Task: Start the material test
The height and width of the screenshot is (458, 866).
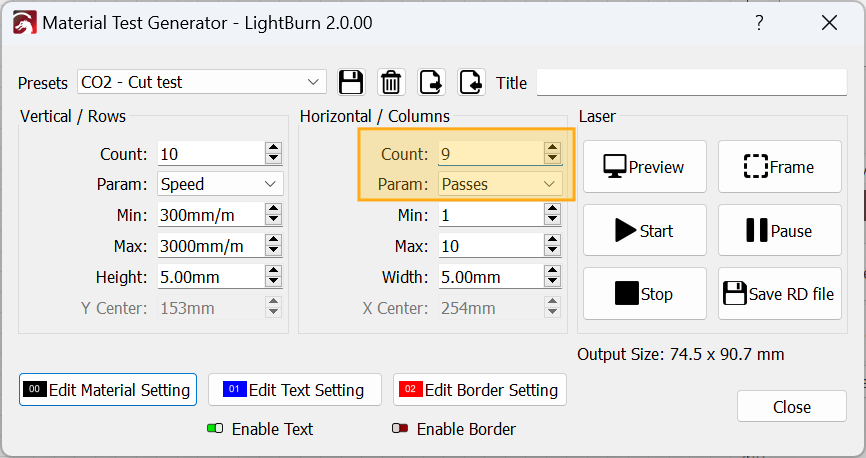Action: 644,231
